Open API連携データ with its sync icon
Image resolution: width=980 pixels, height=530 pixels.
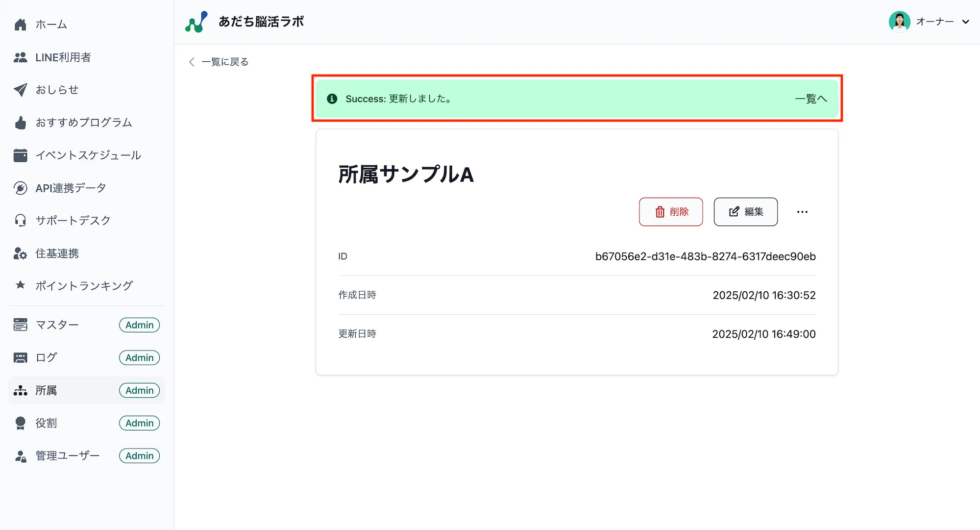[20, 188]
